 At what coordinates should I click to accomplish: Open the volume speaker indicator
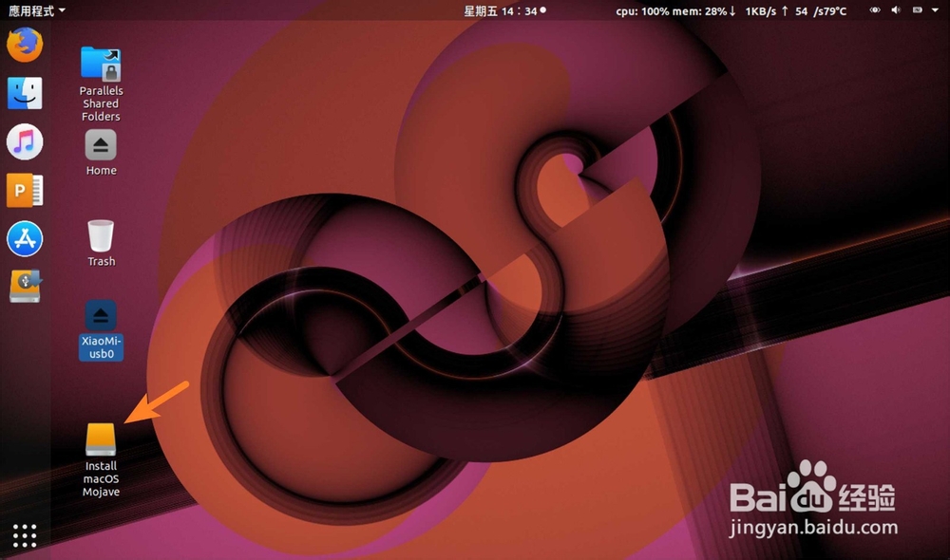pyautogui.click(x=896, y=10)
